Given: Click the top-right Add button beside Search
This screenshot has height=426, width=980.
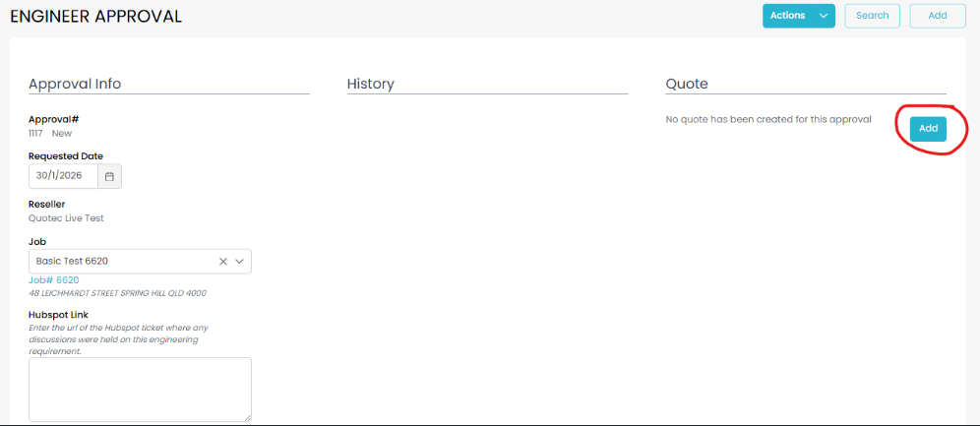Looking at the screenshot, I should click(937, 16).
